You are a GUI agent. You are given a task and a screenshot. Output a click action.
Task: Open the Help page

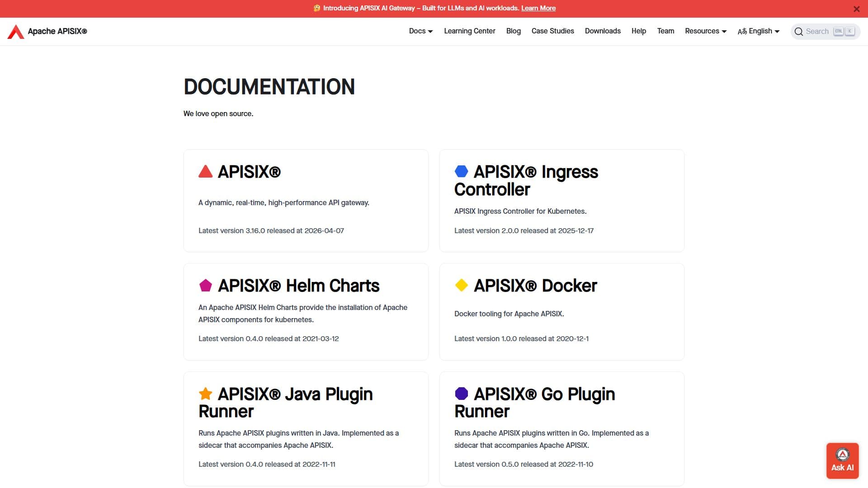pos(638,31)
